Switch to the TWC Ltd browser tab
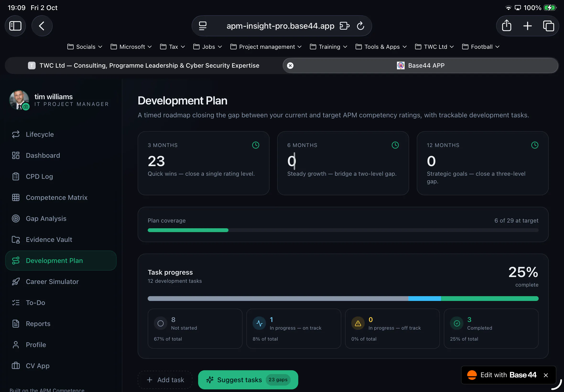The image size is (564, 392). (144, 65)
